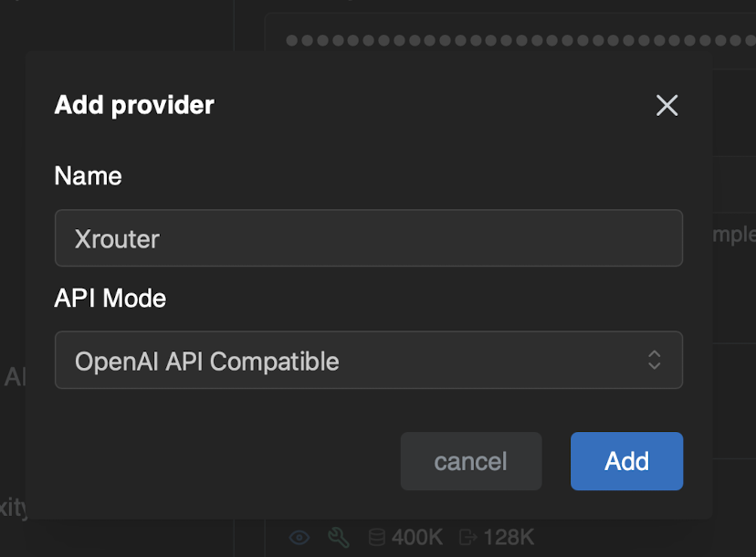Screen dimensions: 756x557
Task: Click the wrench tool-use icon
Action: pyautogui.click(x=338, y=538)
